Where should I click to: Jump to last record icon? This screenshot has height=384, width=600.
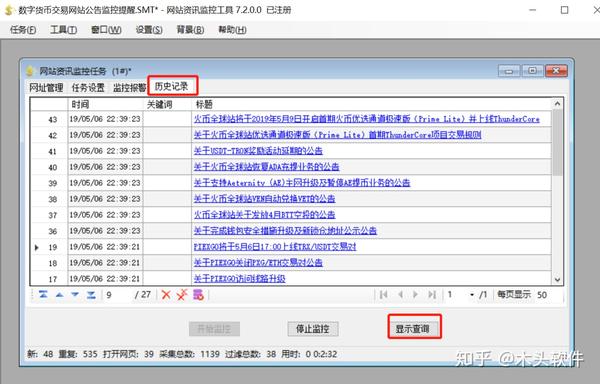(x=91, y=295)
